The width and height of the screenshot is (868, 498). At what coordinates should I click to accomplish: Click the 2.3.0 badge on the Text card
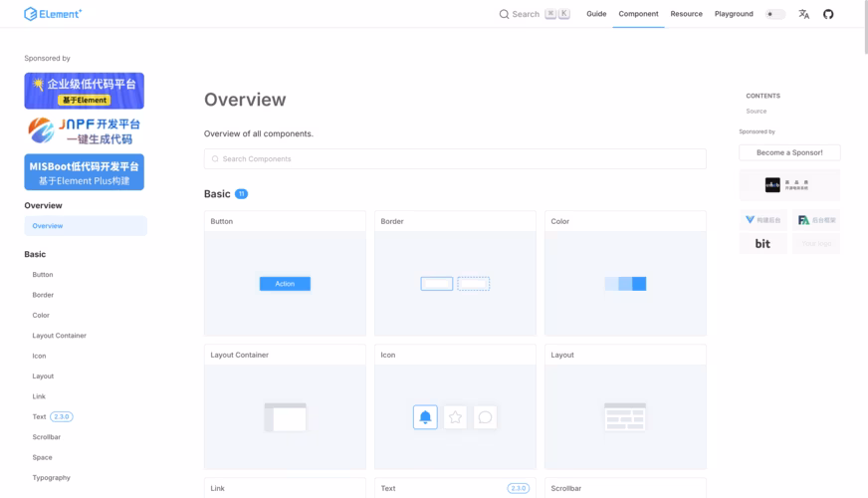tap(519, 488)
